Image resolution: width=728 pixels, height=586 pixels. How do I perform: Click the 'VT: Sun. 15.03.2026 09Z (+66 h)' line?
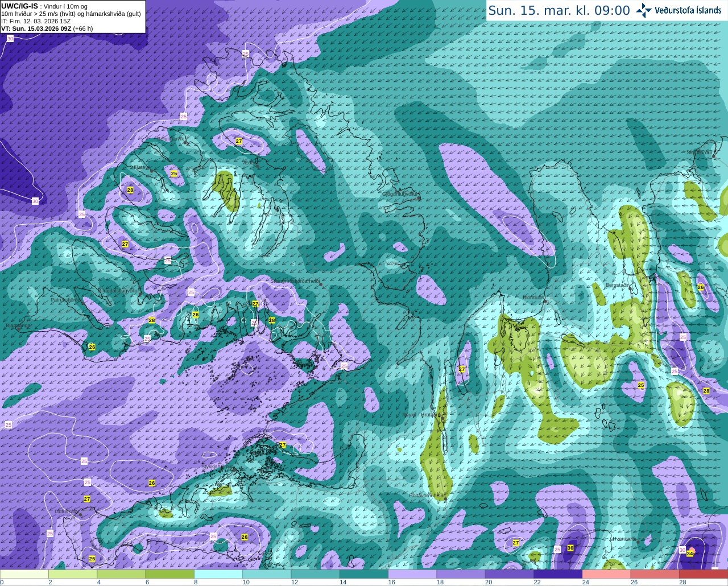click(47, 28)
